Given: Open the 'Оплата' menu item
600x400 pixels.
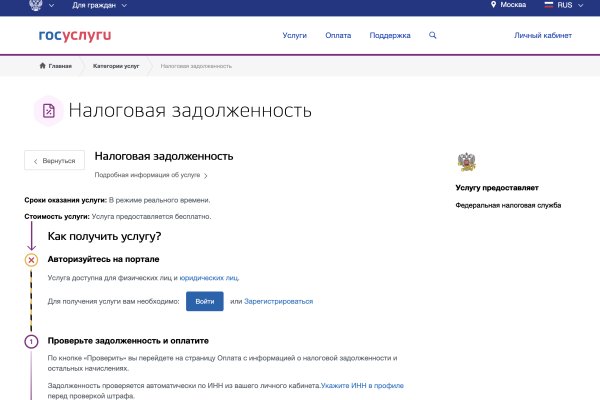Looking at the screenshot, I should [x=338, y=35].
